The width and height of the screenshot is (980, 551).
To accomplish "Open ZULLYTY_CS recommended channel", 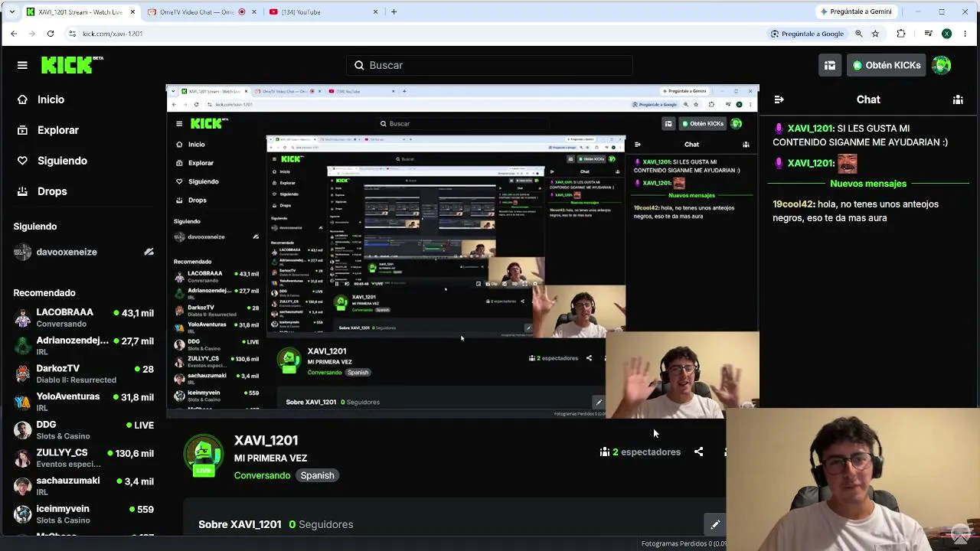I will 83,458.
